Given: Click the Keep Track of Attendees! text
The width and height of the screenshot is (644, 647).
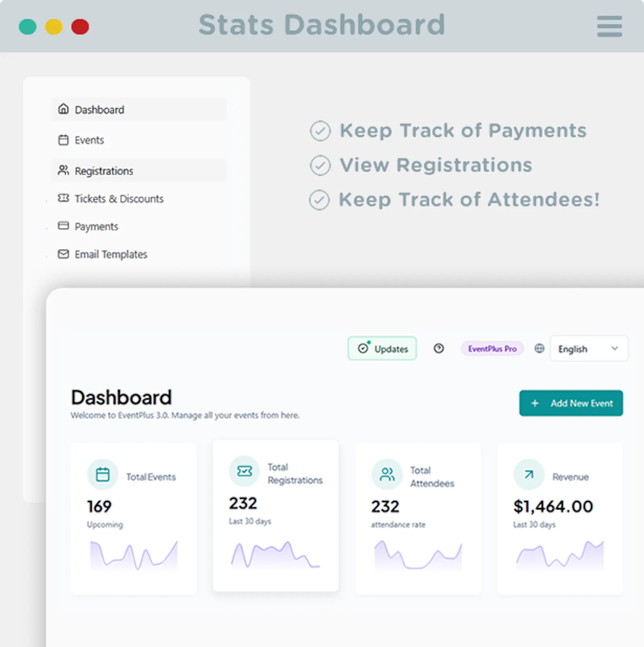Looking at the screenshot, I should 469,200.
